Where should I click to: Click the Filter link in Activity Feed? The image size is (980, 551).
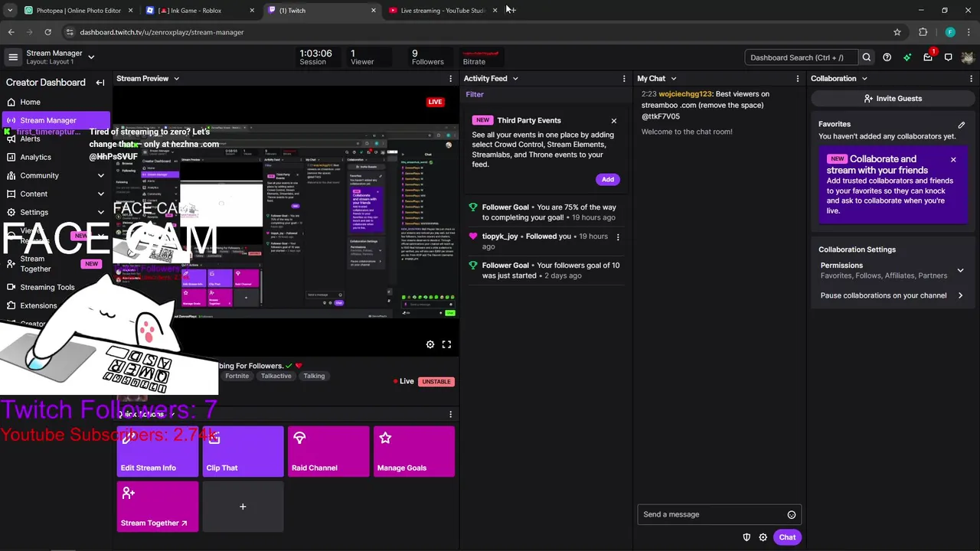click(475, 94)
